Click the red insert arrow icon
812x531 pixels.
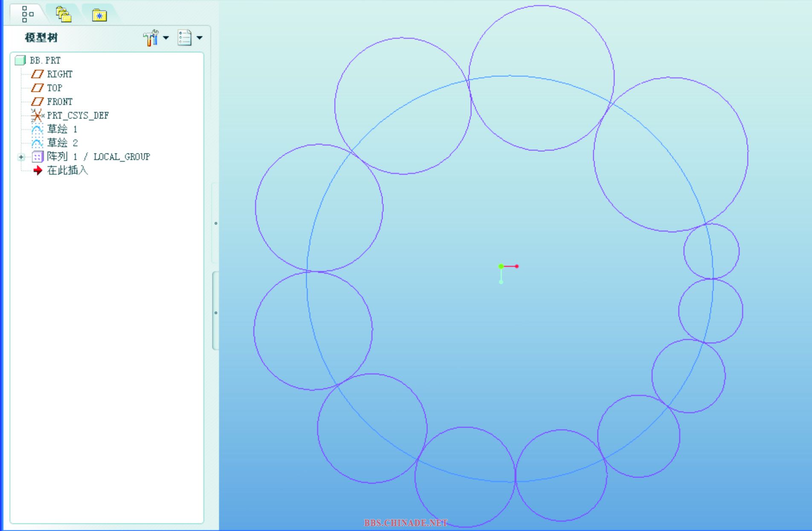pos(38,170)
